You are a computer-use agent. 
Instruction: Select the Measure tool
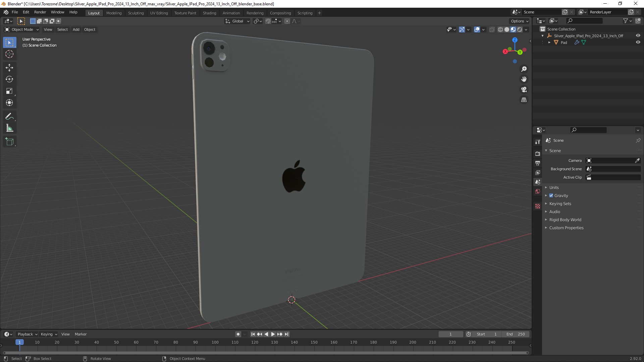click(x=9, y=128)
